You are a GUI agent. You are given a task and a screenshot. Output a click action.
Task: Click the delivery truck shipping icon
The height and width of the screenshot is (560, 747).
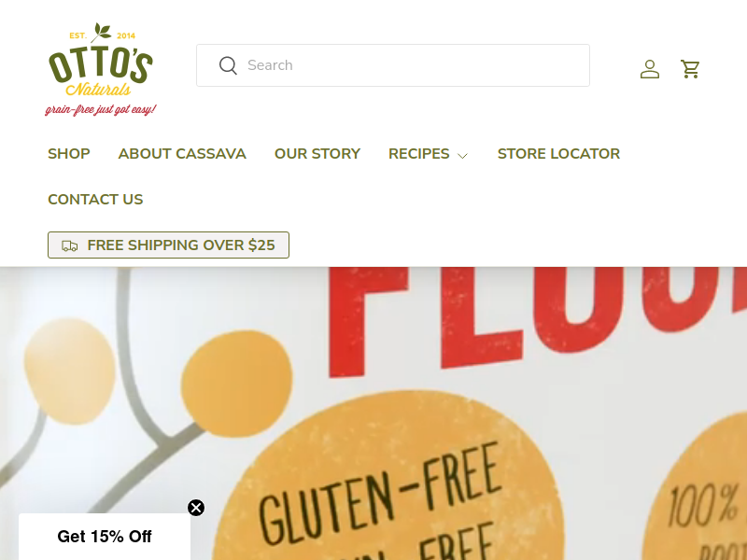(69, 245)
